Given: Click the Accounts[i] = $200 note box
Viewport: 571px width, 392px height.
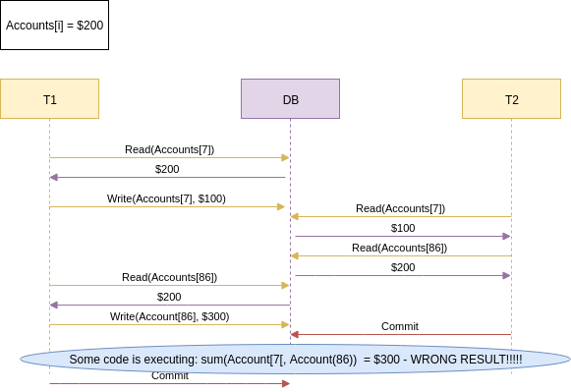Looking at the screenshot, I should (54, 25).
